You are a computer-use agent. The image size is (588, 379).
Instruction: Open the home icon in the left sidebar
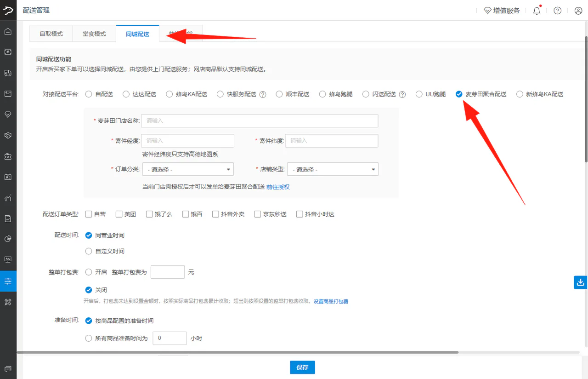tap(8, 31)
